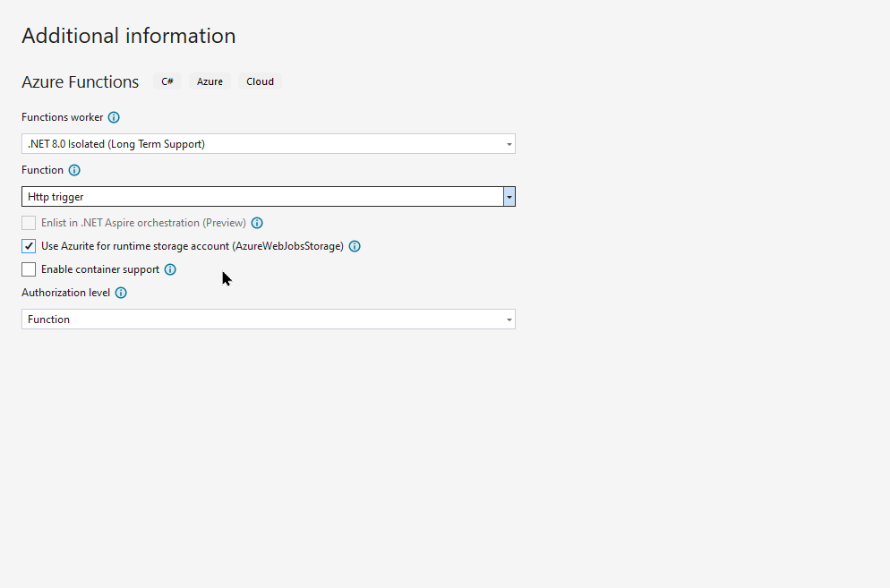Enable container support checkbox
The image size is (890, 588).
29,269
